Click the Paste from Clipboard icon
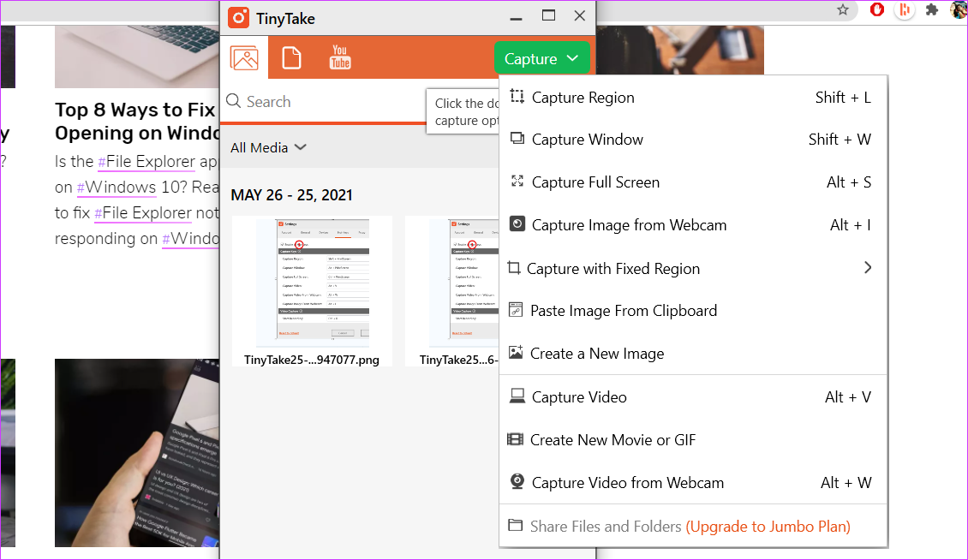Viewport: 968px width, 560px height. coord(516,310)
